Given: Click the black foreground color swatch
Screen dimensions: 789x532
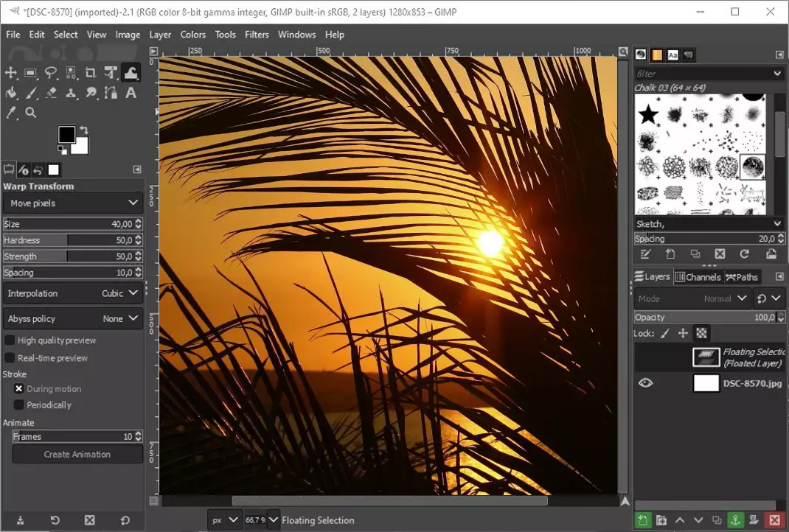Looking at the screenshot, I should coord(66,134).
